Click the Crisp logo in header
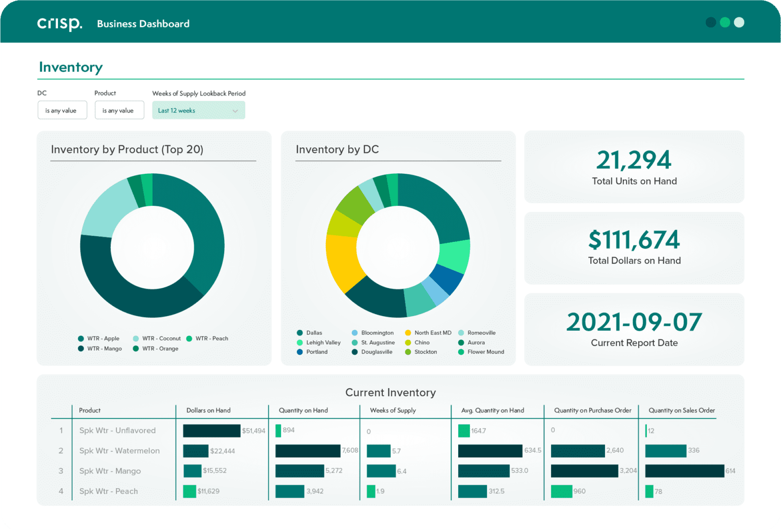The width and height of the screenshot is (781, 532). (59, 24)
